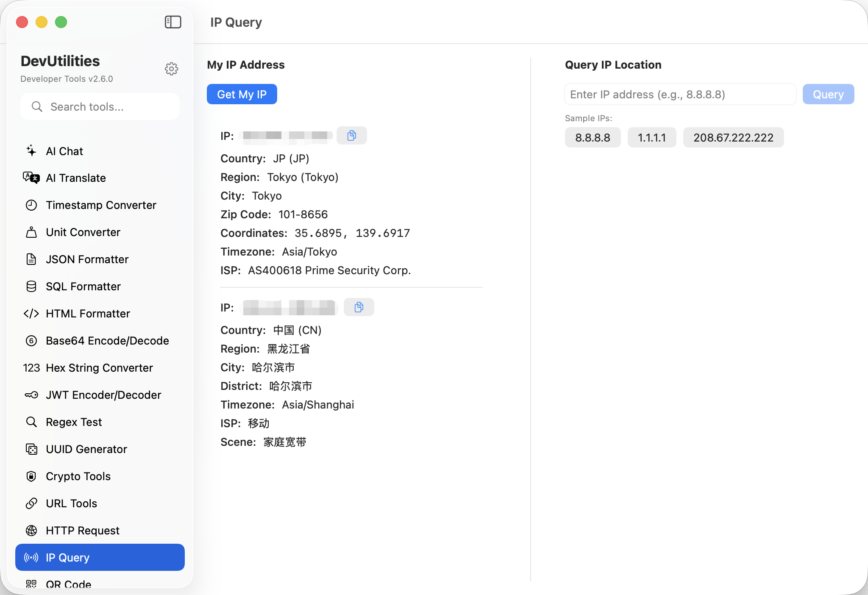Click the Timestamp Converter clock icon
Viewport: 868px width, 595px height.
(31, 205)
